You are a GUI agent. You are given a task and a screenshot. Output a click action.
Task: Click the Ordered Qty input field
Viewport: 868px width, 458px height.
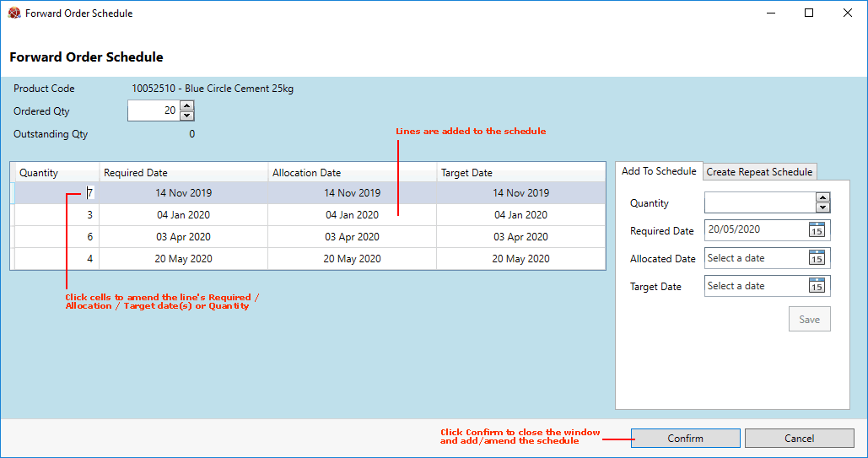(x=154, y=110)
